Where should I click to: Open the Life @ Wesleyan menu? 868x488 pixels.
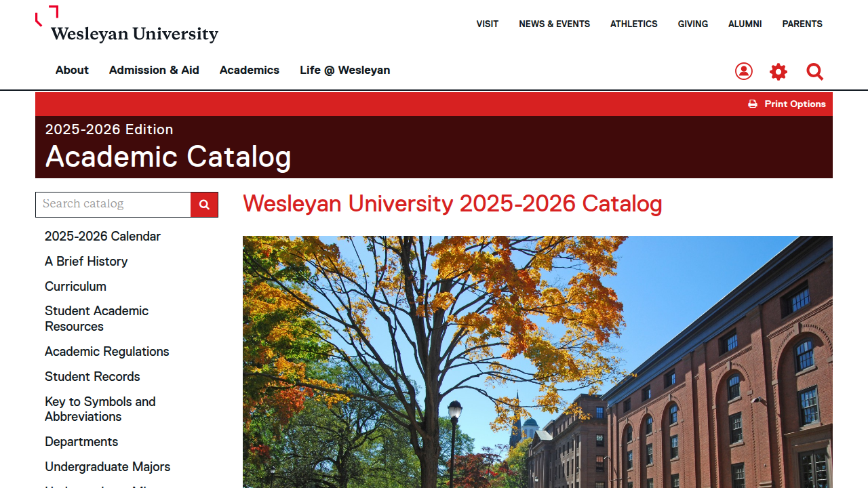pyautogui.click(x=344, y=70)
